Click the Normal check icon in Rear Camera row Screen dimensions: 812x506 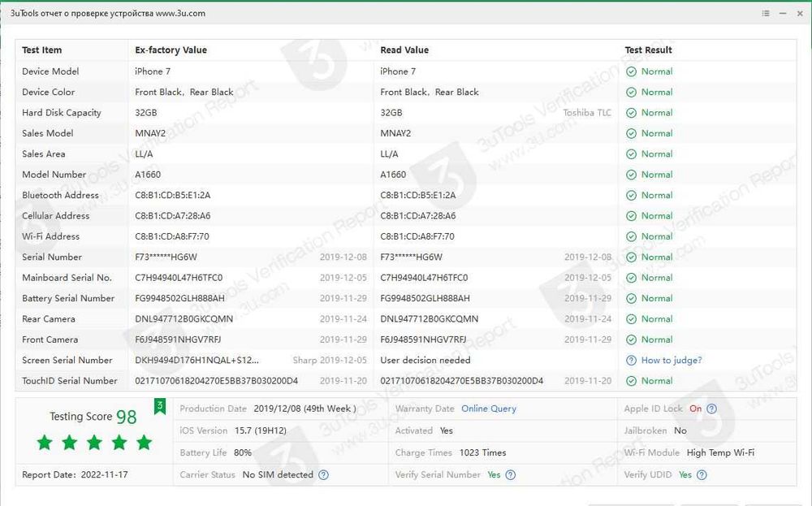631,319
